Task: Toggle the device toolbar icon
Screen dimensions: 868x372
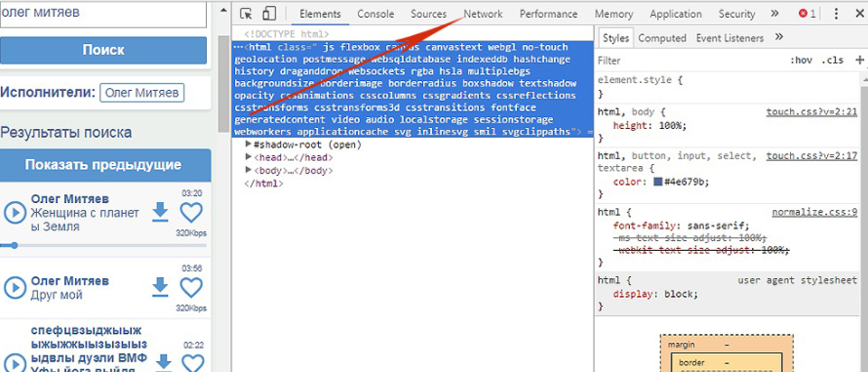Action: click(269, 14)
